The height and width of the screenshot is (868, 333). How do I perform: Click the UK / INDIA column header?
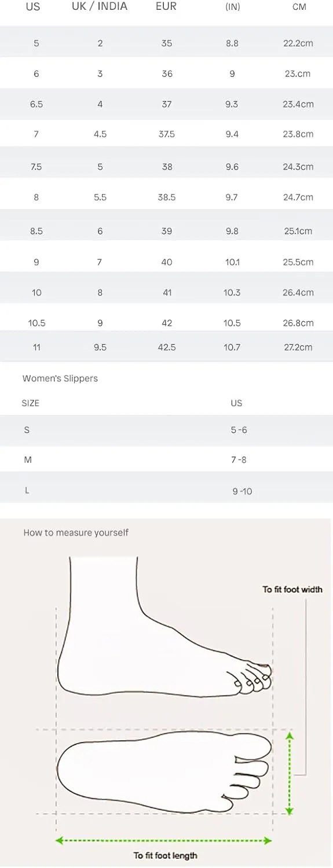(100, 7)
